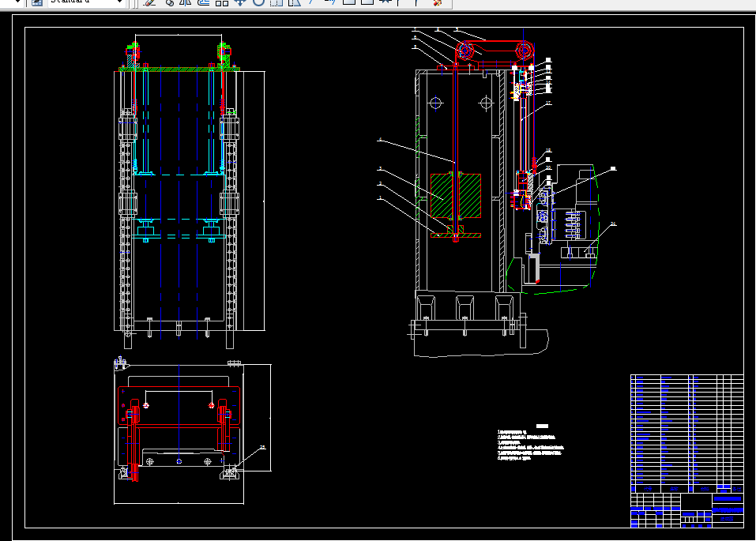Click the text style manager icon beside Standard

36,2
